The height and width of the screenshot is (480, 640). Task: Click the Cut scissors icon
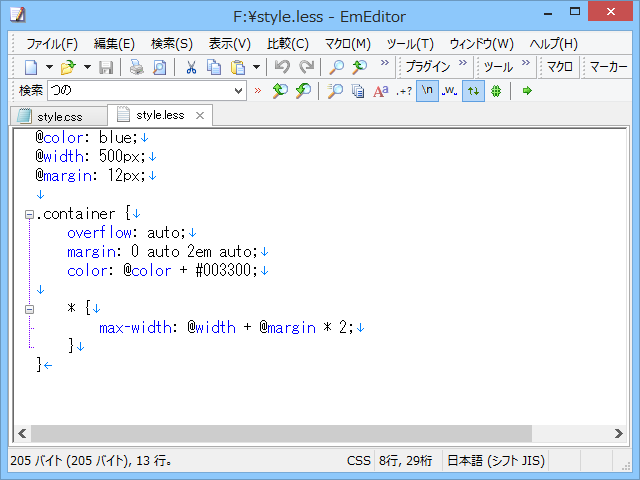(191, 67)
